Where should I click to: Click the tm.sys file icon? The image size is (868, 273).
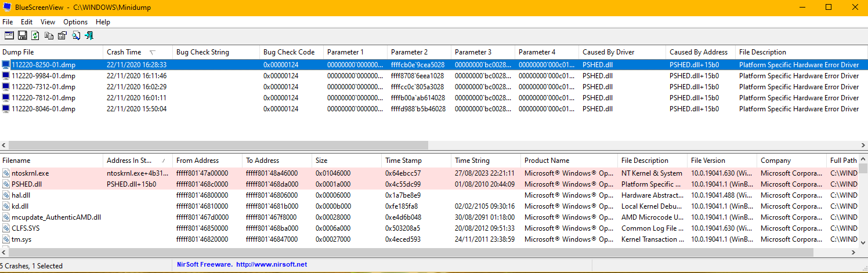point(6,239)
